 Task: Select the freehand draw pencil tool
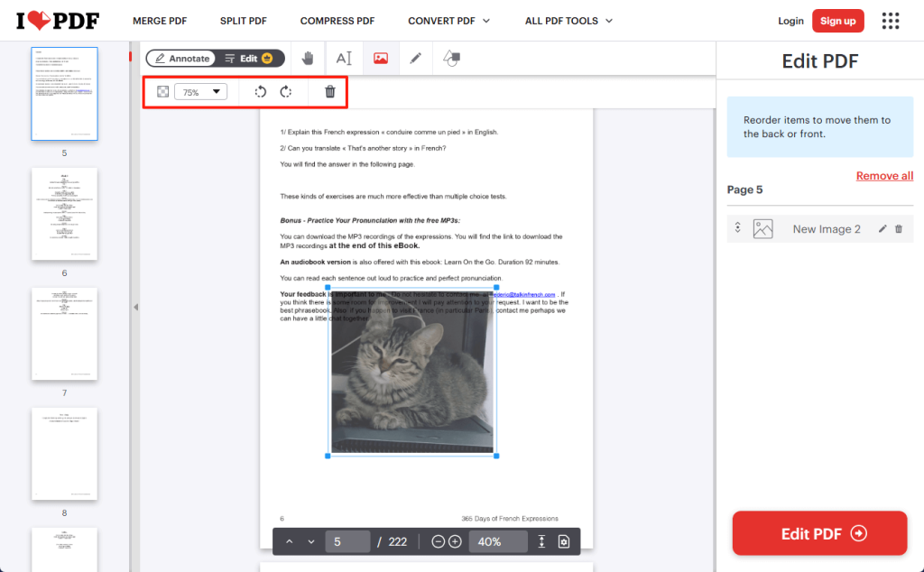(x=415, y=58)
